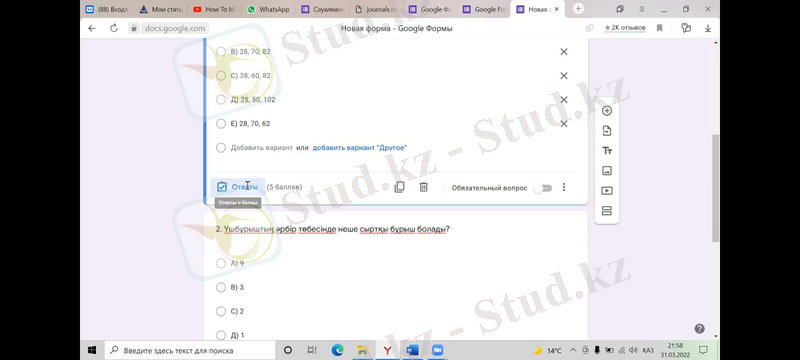Switch to the WhatsApp tab
The height and width of the screenshot is (360, 800).
(268, 9)
